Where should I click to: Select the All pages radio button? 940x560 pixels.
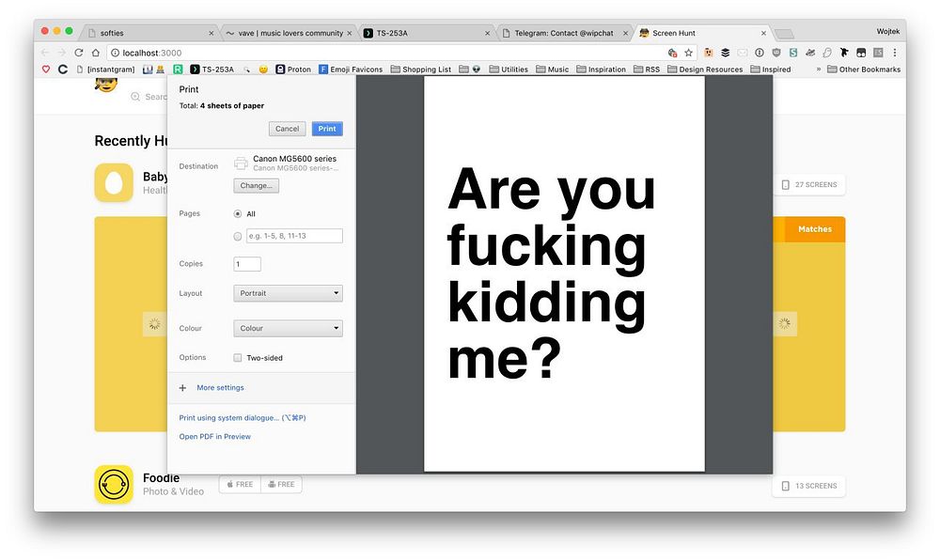pos(238,214)
